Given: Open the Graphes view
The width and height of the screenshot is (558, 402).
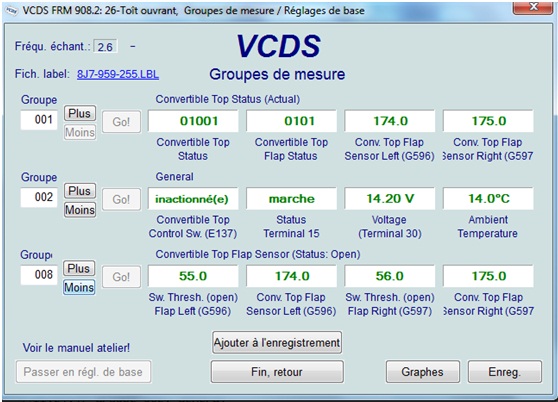Looking at the screenshot, I should (x=422, y=372).
